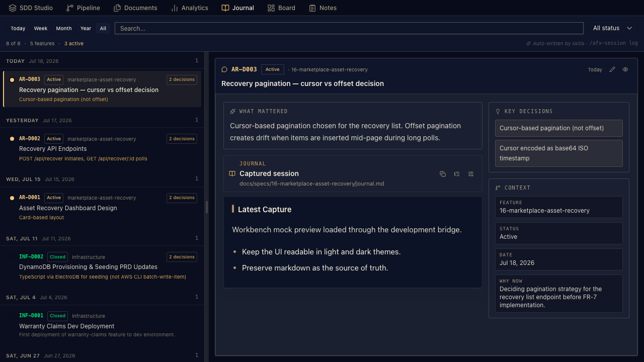This screenshot has width=644, height=362.
Task: Switch to the Notes tab
Action: [323, 8]
